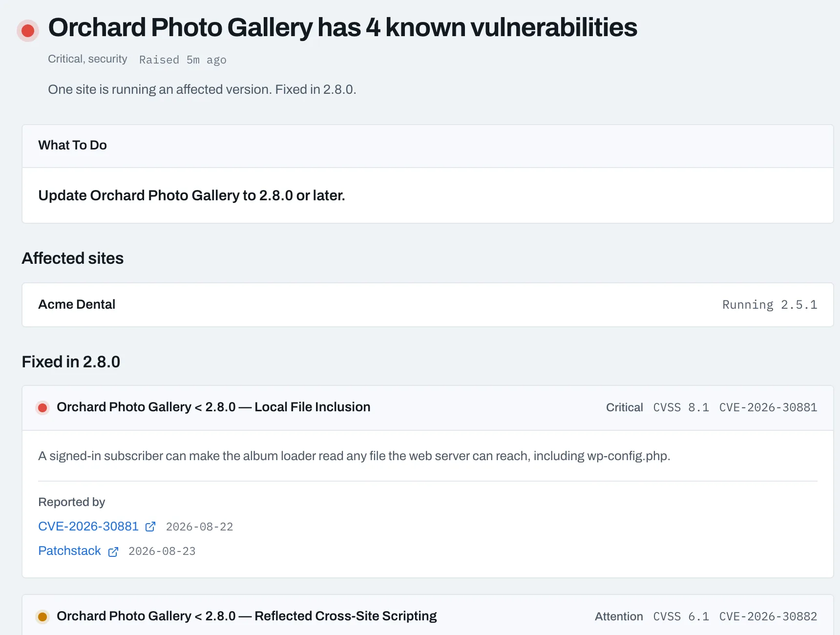Click the 'Fixed in 2.8.0' section heading
This screenshot has height=635, width=840.
71,362
